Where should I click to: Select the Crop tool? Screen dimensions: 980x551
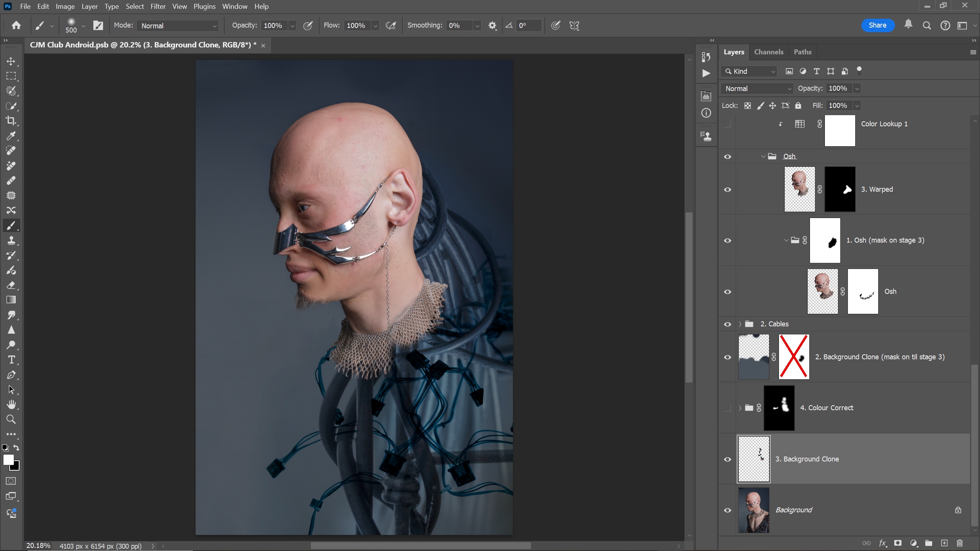click(11, 121)
